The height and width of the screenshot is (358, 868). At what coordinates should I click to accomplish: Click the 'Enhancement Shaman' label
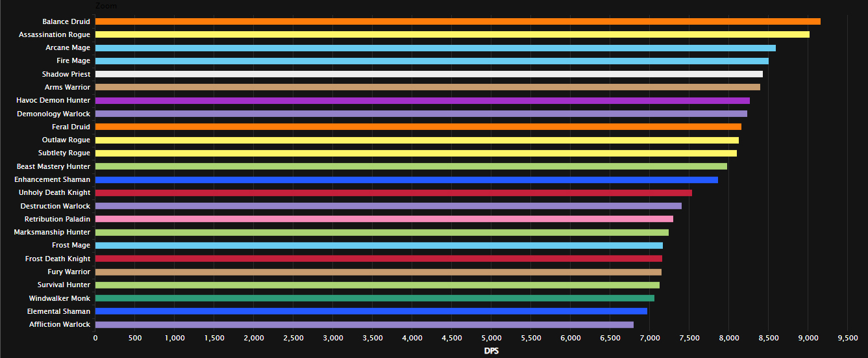pyautogui.click(x=53, y=179)
